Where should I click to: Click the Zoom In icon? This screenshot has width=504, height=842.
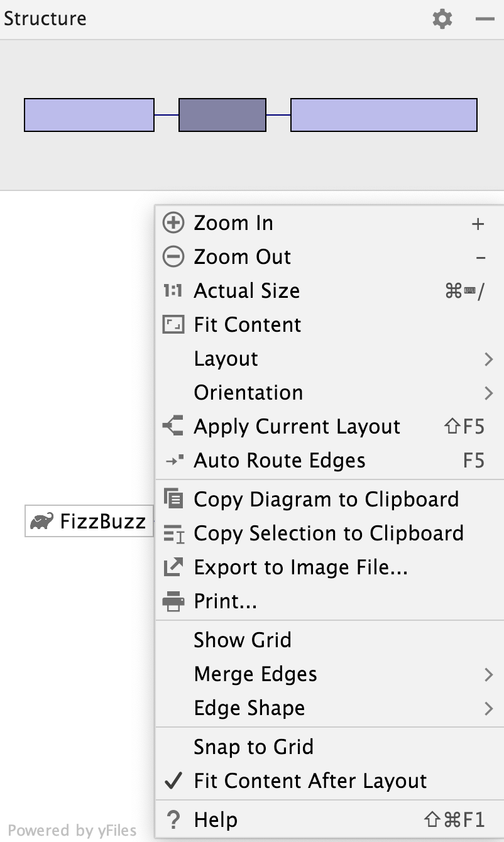173,223
